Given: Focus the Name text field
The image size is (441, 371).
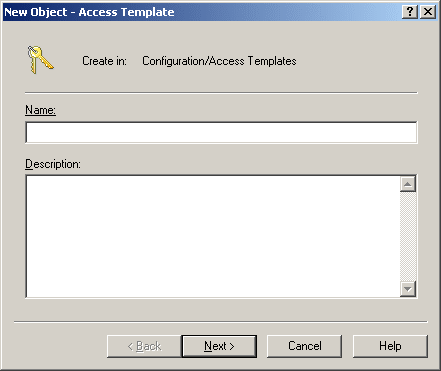Looking at the screenshot, I should tap(221, 132).
